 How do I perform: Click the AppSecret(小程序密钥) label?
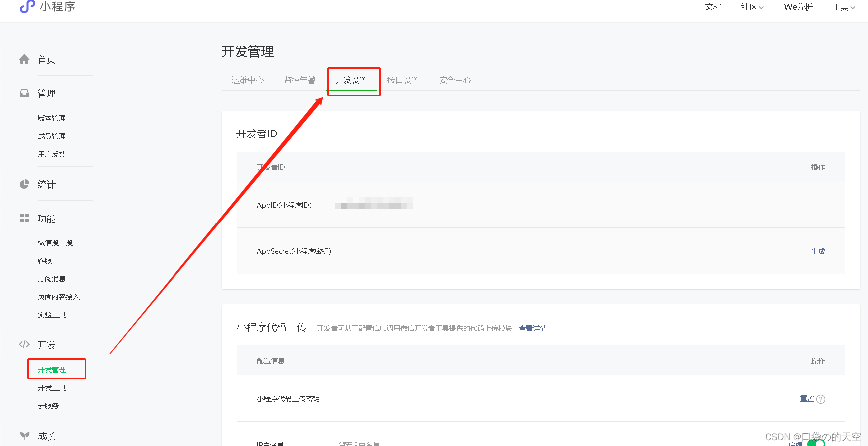click(x=294, y=251)
